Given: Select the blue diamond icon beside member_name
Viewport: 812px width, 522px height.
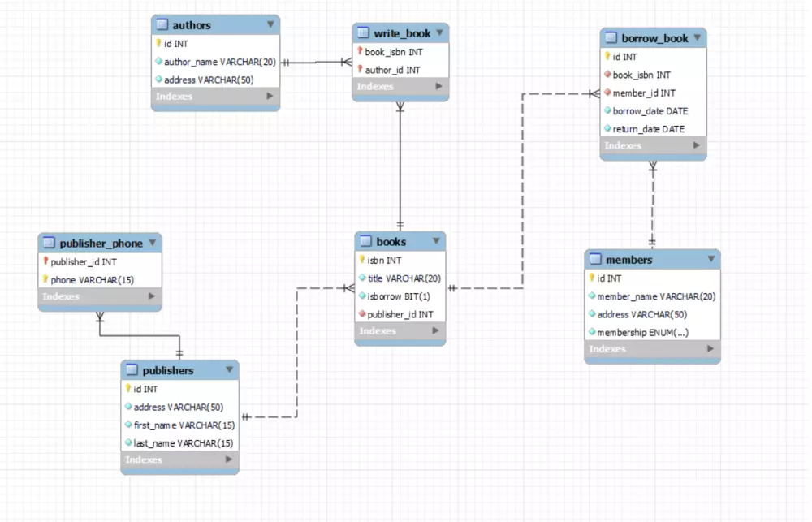Looking at the screenshot, I should click(x=591, y=296).
